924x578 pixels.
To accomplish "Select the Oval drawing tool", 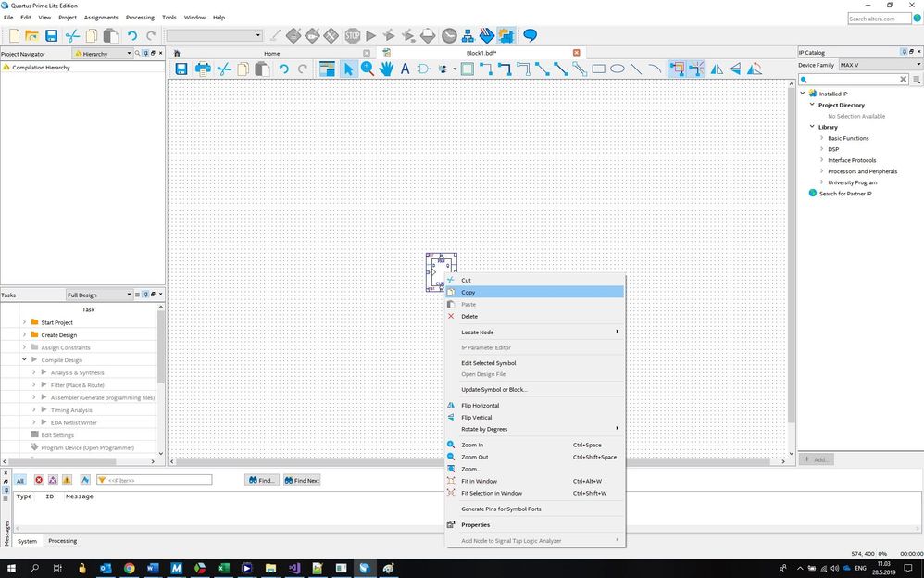I will [x=617, y=69].
